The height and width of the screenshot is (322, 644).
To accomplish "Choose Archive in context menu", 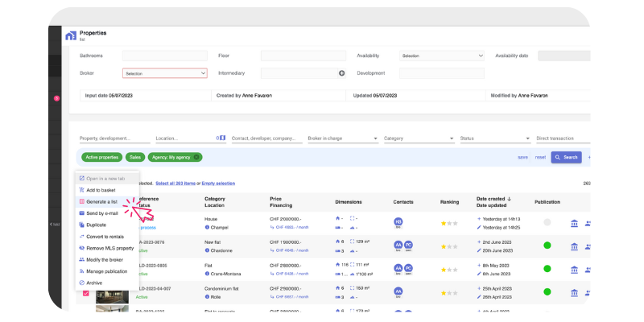I will point(107,283).
